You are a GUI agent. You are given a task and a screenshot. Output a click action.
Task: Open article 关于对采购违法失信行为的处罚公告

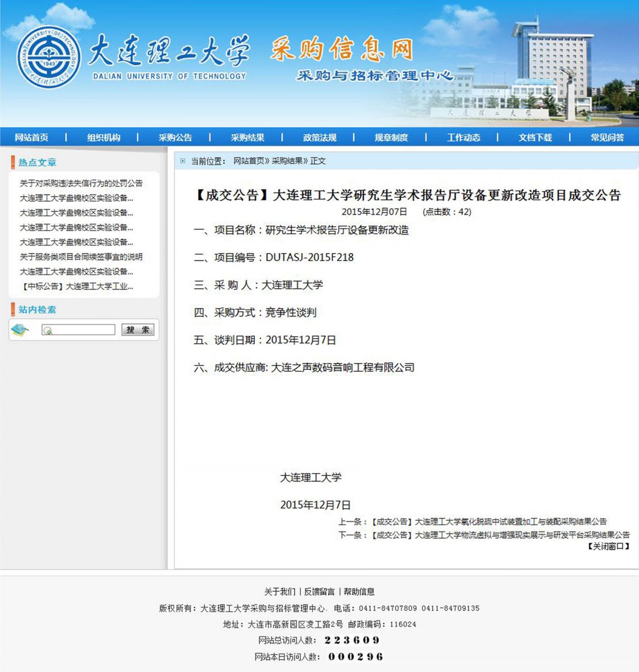click(81, 183)
